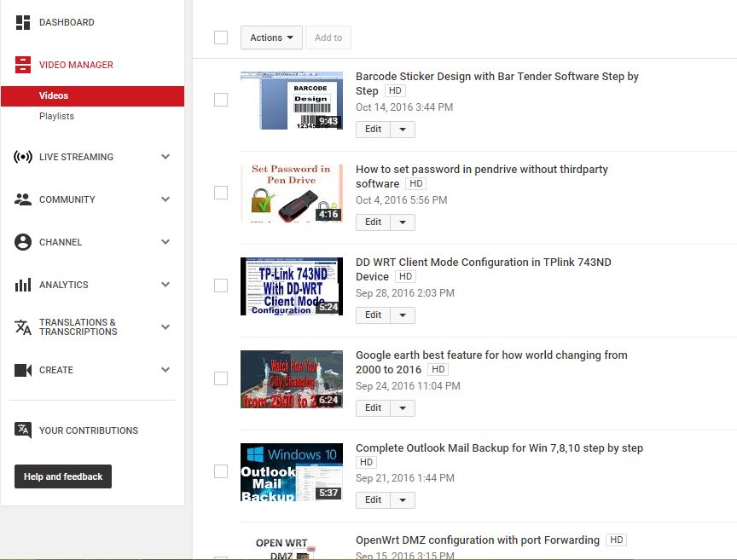The image size is (737, 560).
Task: Click the Video Manager red icon
Action: pos(23,65)
